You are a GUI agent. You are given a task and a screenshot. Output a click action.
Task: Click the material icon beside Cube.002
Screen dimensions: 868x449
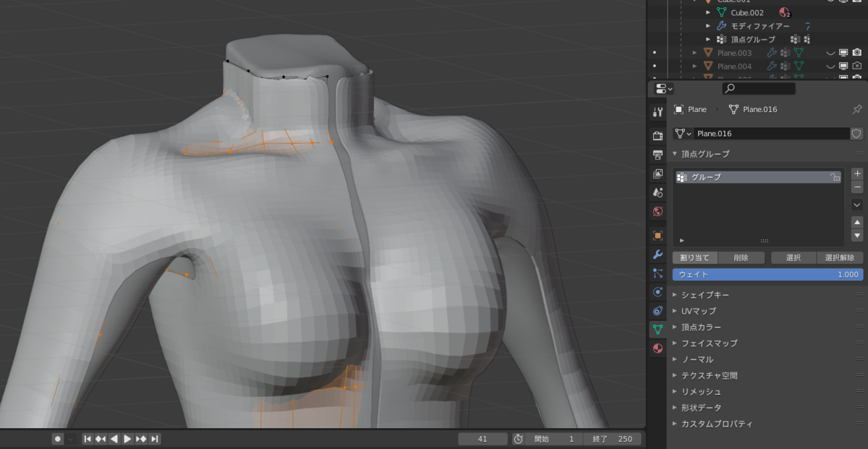783,12
